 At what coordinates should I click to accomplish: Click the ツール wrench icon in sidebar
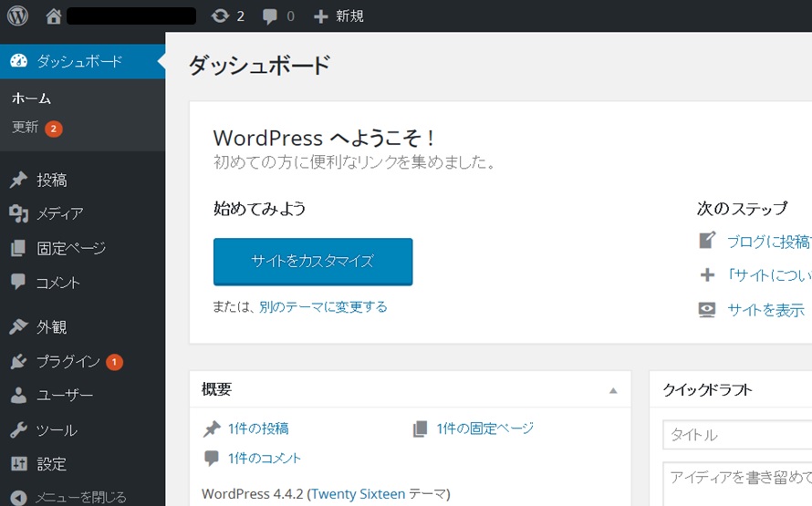coord(18,429)
